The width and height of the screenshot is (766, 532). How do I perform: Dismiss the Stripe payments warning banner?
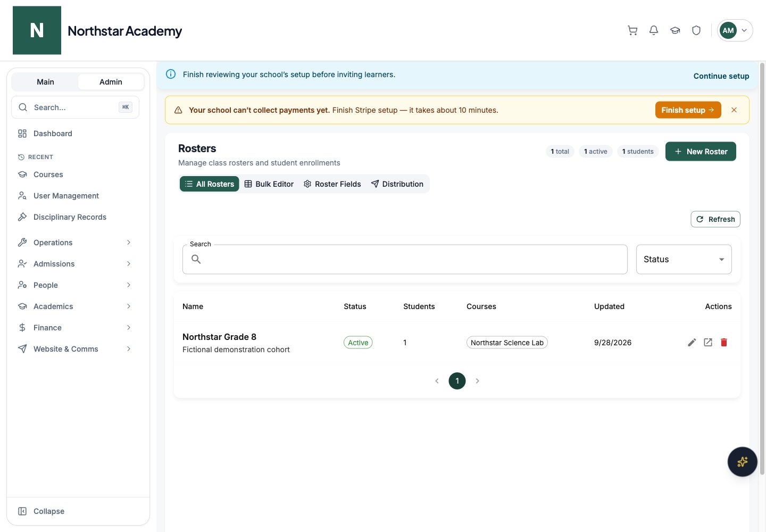[x=734, y=110]
